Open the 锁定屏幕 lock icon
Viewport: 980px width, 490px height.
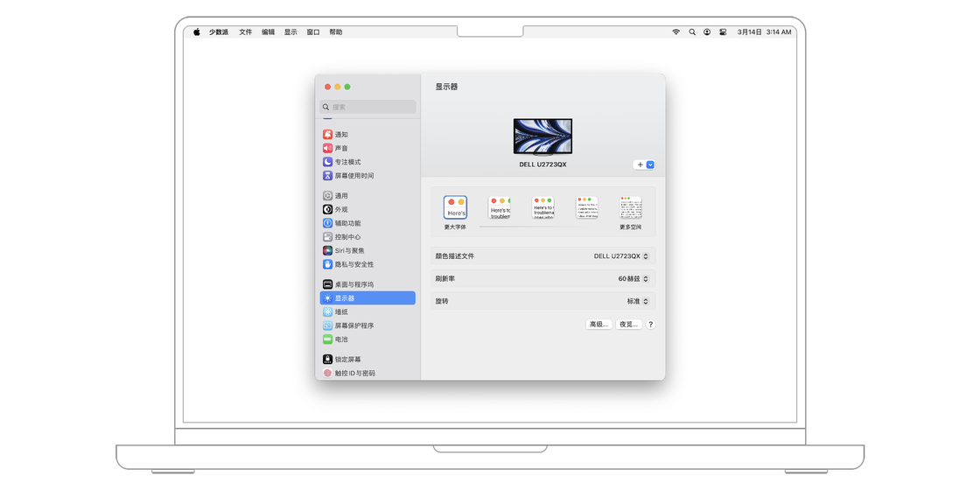[327, 360]
